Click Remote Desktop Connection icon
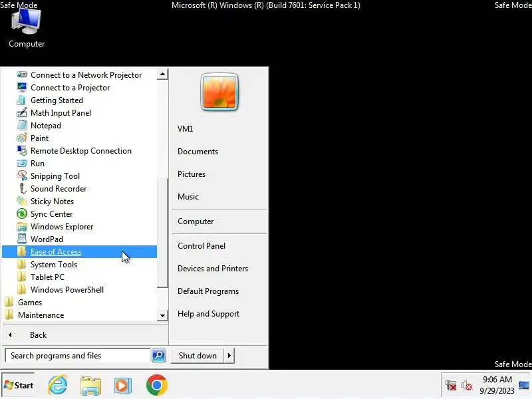The height and width of the screenshot is (399, 532). (x=22, y=150)
